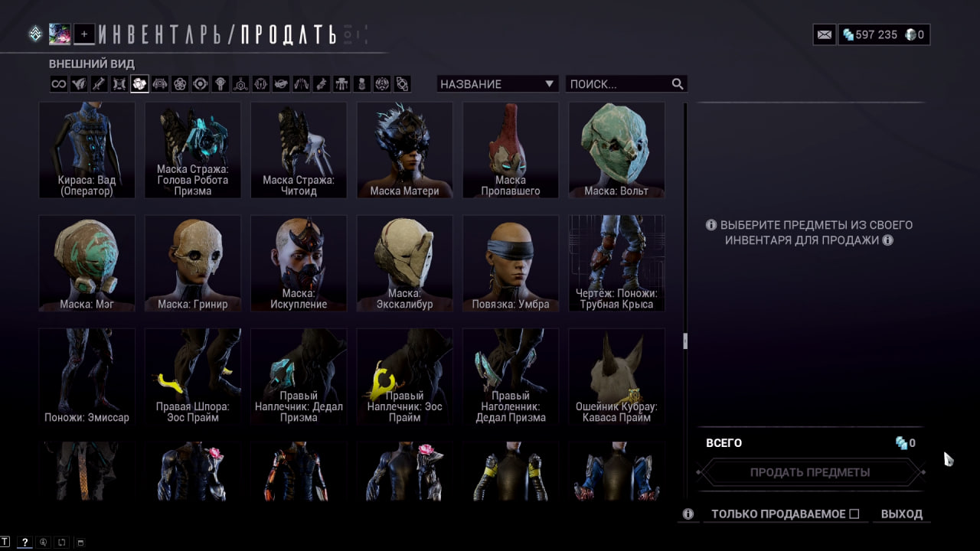Click the plus icon next to the avatar
980x551 pixels.
click(84, 34)
